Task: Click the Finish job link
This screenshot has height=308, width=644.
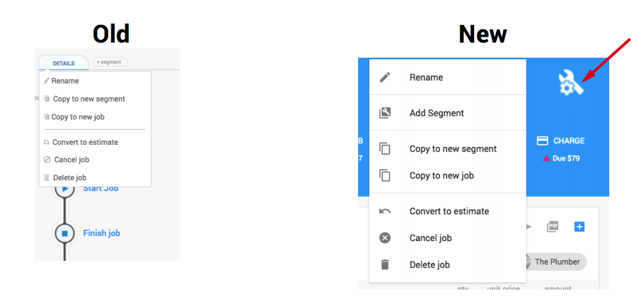Action: click(102, 233)
